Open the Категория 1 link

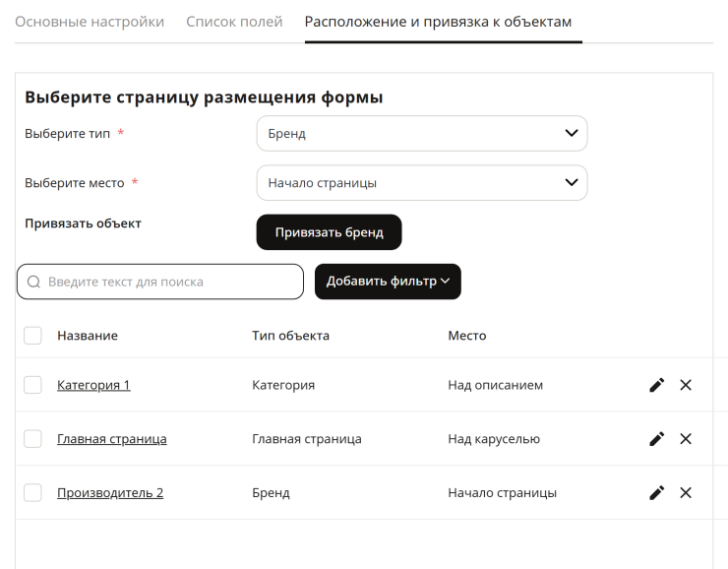point(93,385)
